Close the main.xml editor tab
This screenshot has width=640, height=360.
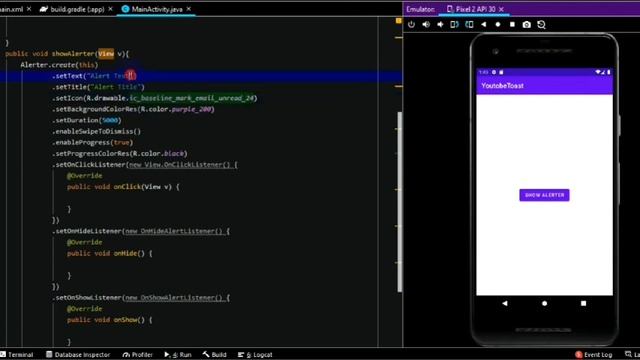coord(29,9)
